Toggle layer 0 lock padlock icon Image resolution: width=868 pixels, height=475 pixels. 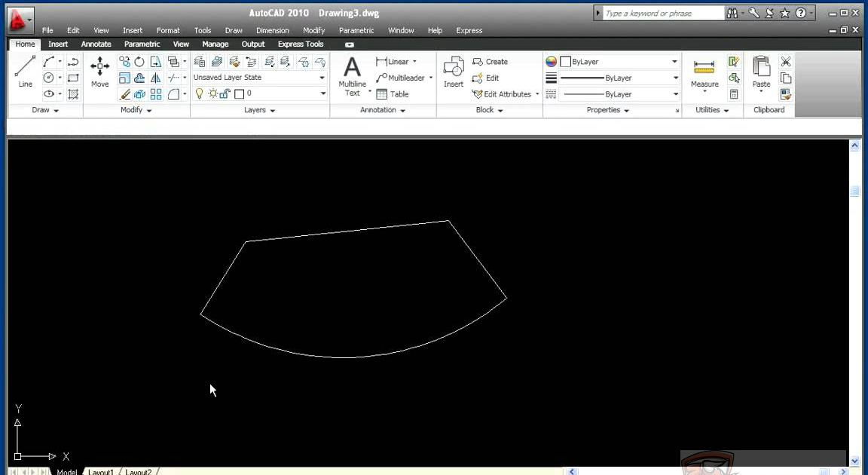pos(225,93)
